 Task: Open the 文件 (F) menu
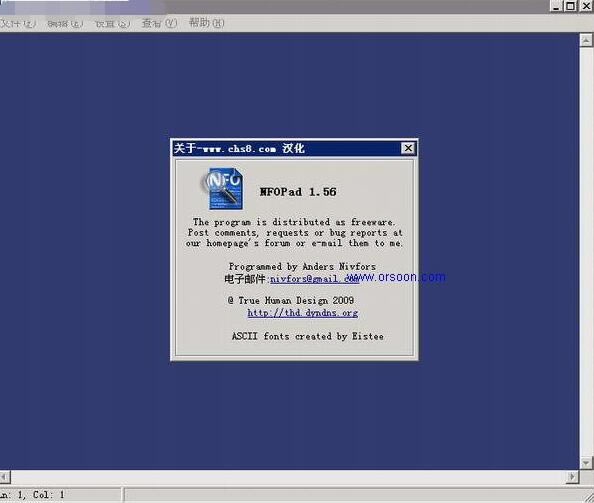[x=18, y=23]
